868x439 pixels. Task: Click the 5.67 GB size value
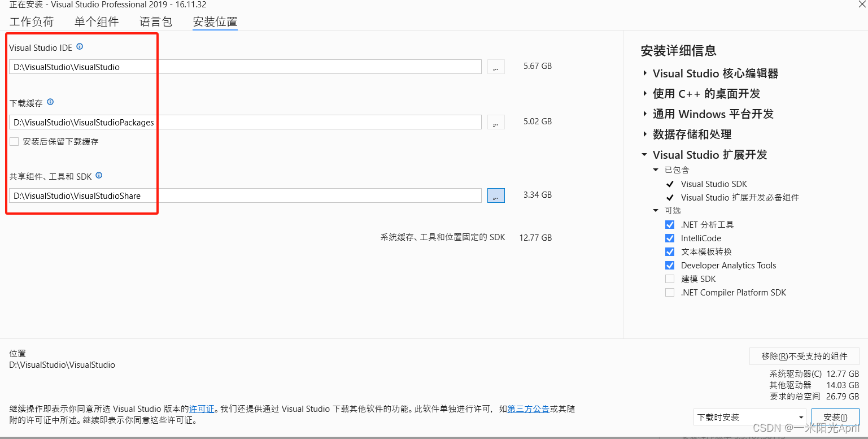coord(538,66)
